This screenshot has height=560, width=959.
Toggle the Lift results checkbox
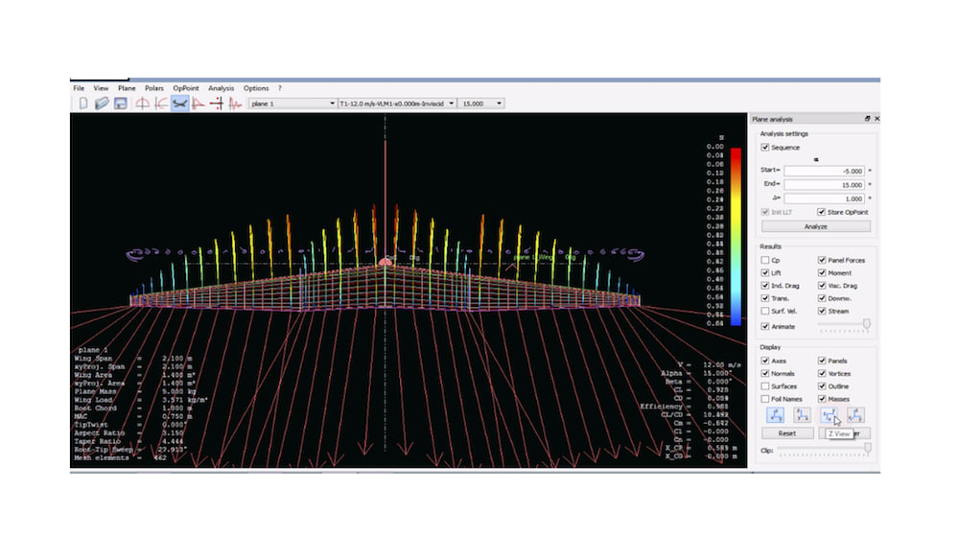point(765,272)
